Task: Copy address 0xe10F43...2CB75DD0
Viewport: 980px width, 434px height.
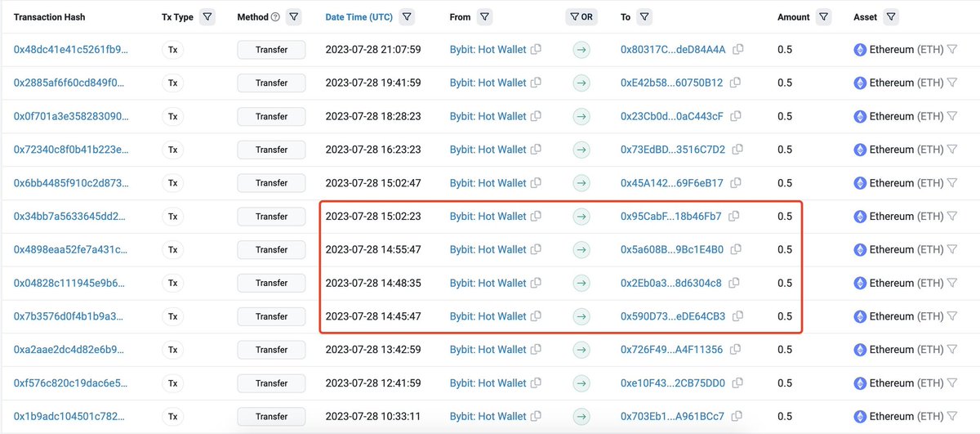Action: 738,383
